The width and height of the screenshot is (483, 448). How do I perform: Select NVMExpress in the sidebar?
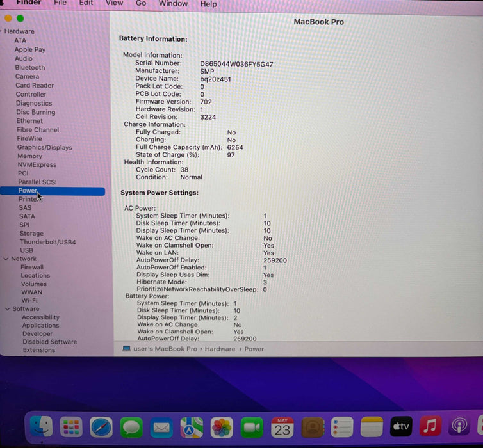(37, 164)
